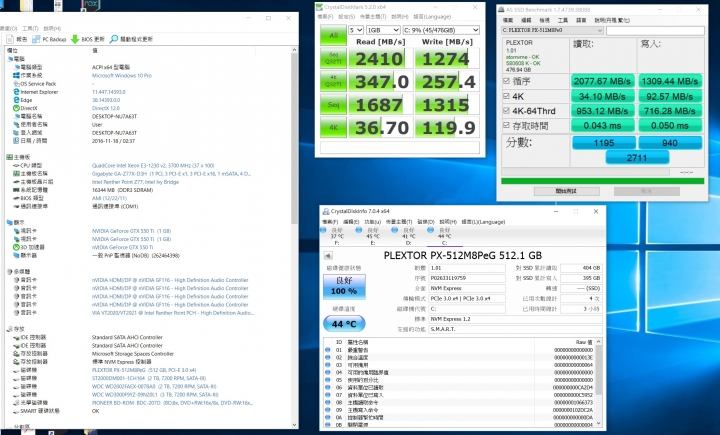This screenshot has width=720, height=435.
Task: Run the plain Seq test button
Action: tap(333, 104)
